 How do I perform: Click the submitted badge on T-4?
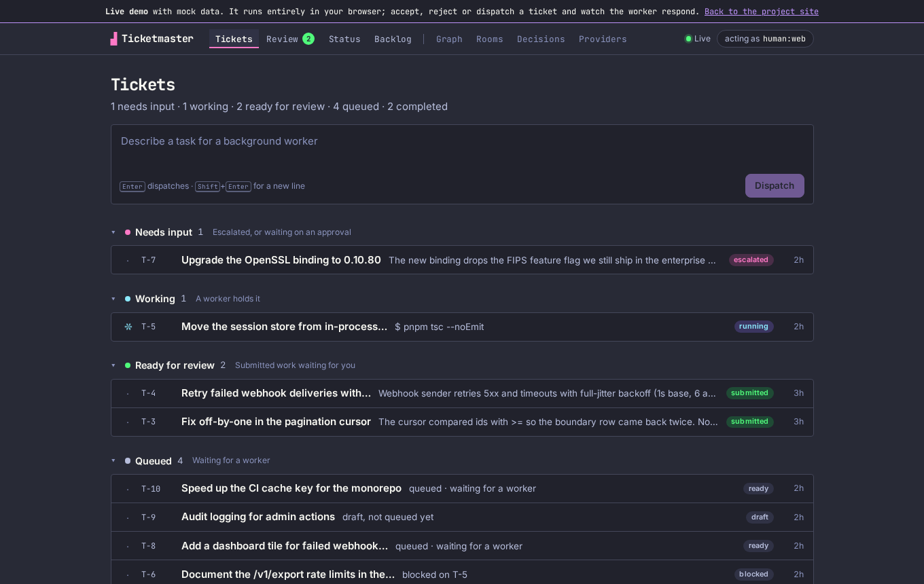point(750,393)
